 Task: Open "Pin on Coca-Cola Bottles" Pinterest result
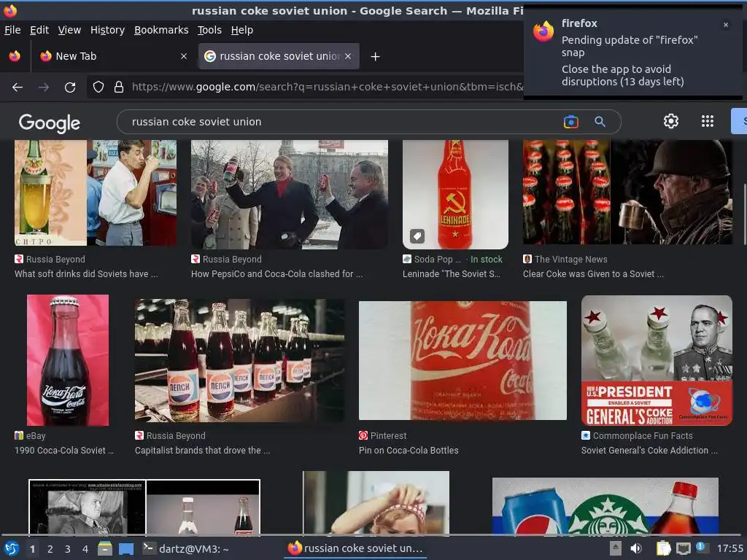(409, 451)
